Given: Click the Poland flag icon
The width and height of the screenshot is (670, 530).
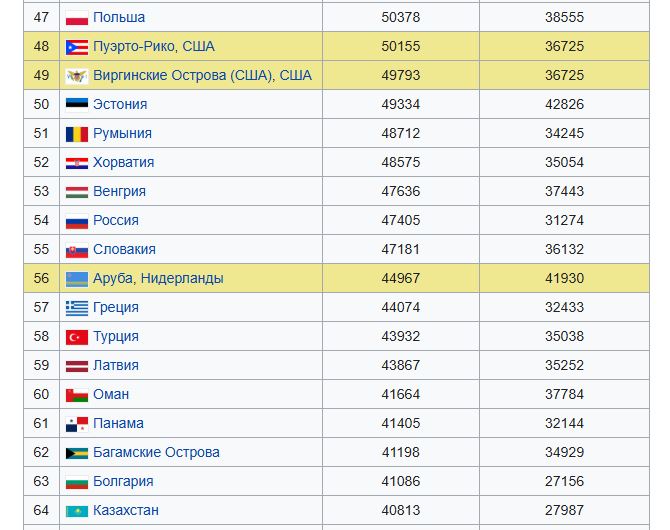Looking at the screenshot, I should coord(77,18).
